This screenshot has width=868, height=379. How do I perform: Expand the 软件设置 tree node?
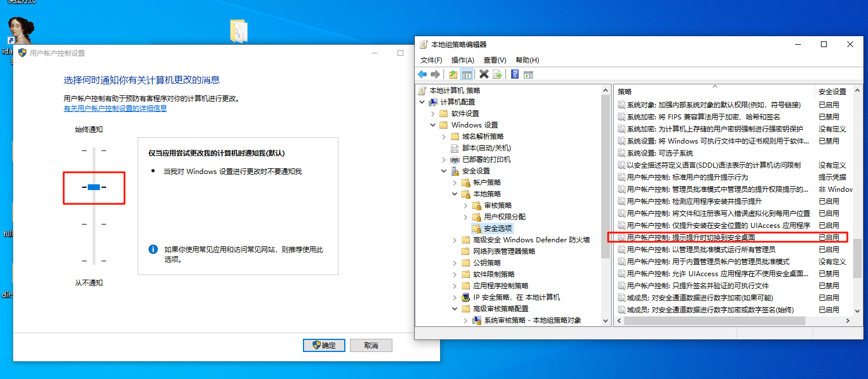coord(433,114)
